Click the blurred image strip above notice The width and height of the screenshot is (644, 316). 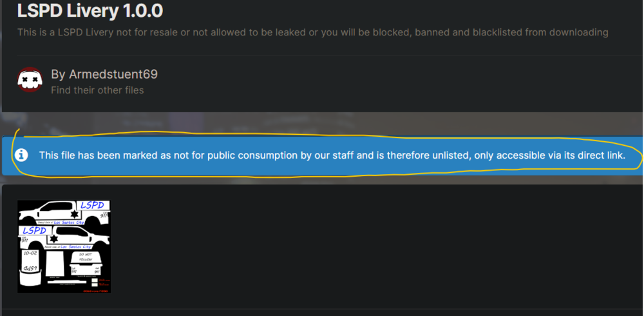click(x=322, y=123)
